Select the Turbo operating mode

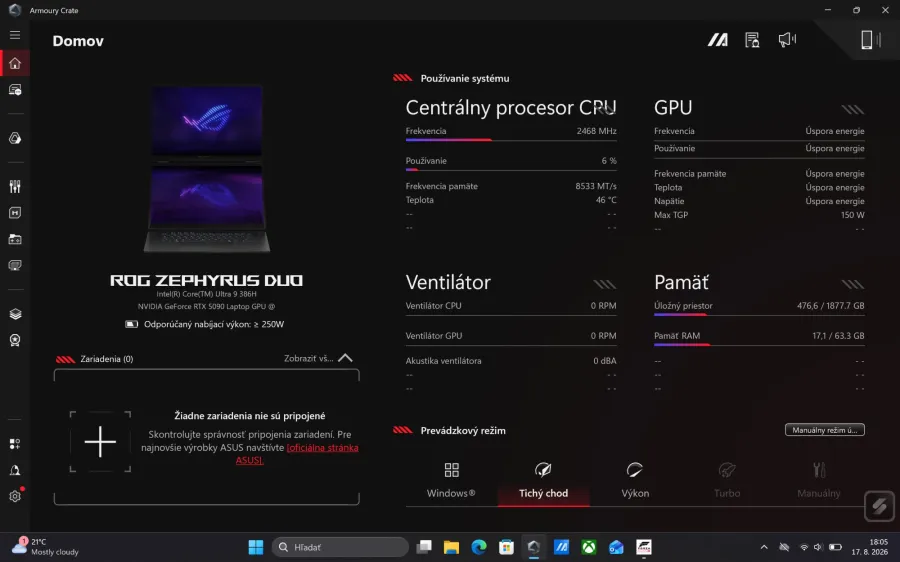click(x=727, y=480)
